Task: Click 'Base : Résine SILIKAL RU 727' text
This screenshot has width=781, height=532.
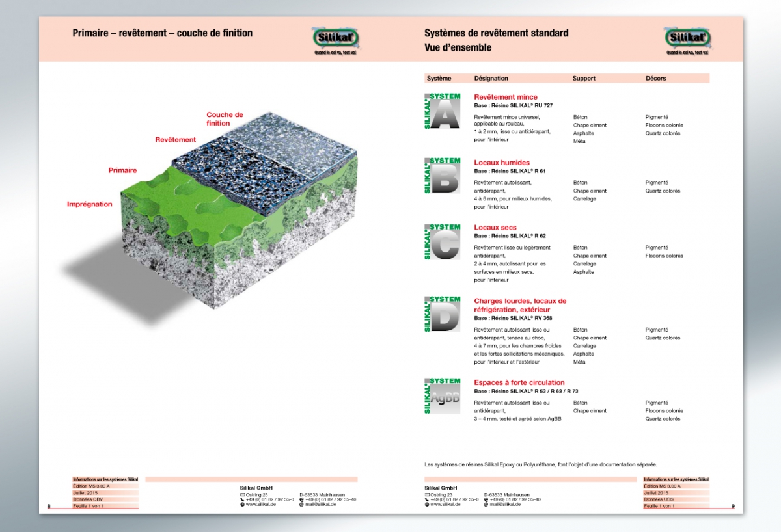Action: coord(514,105)
